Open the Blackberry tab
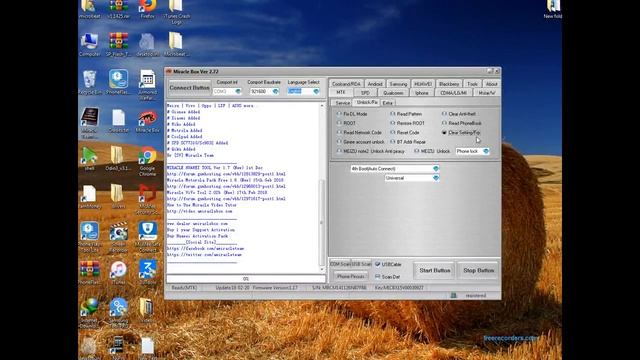Image resolution: width=640 pixels, height=360 pixels. [x=449, y=84]
